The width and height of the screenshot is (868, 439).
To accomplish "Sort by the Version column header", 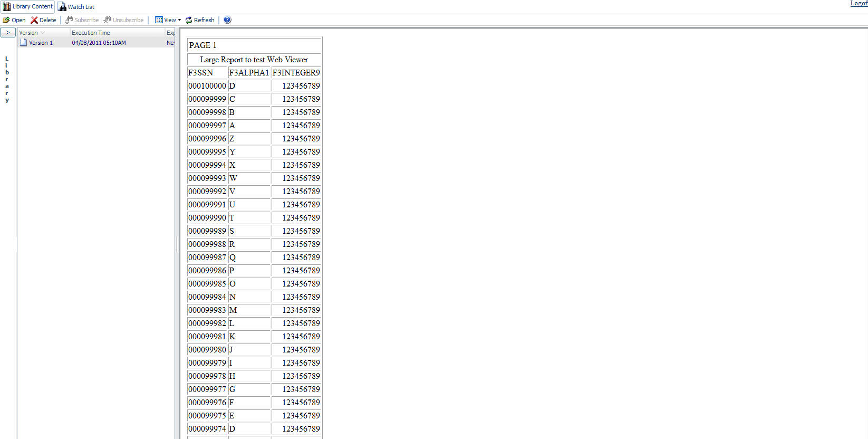I will 28,33.
